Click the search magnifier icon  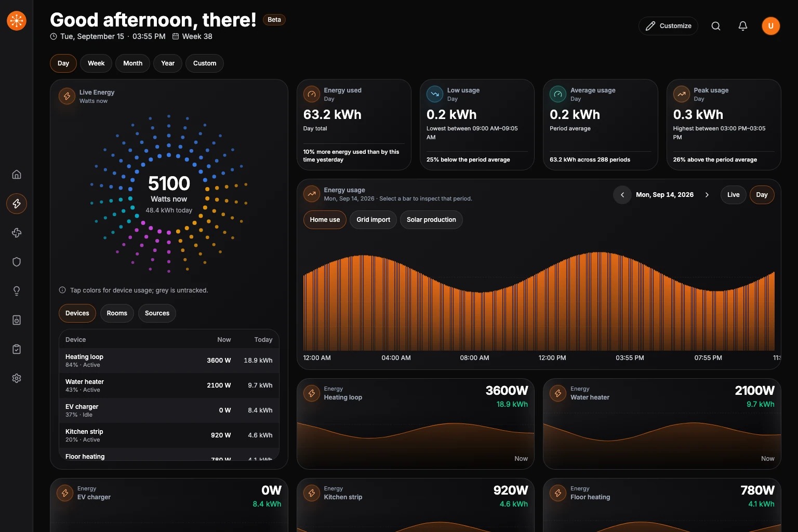(x=716, y=26)
